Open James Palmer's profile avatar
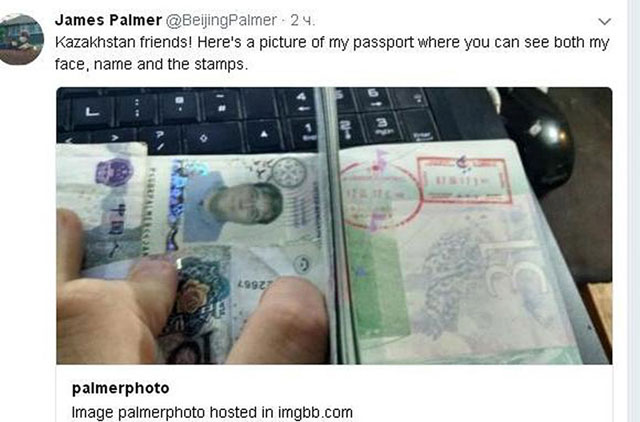This screenshot has width=640, height=422. (20, 39)
